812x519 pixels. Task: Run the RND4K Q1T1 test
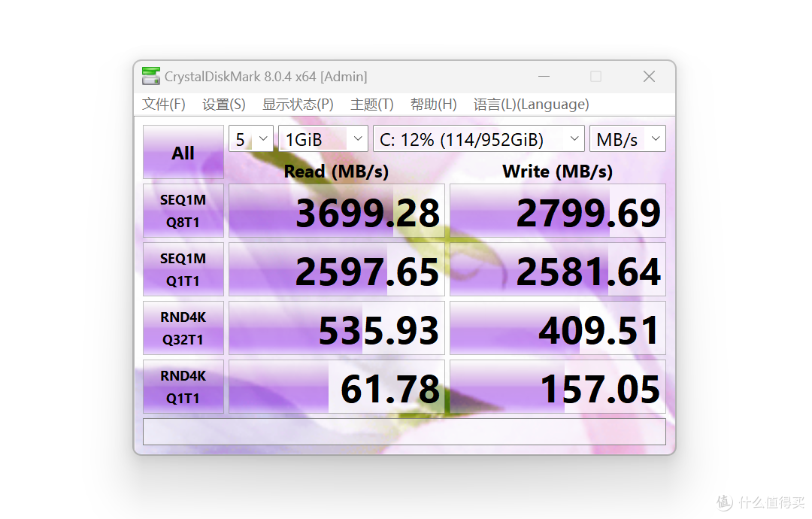tap(183, 387)
